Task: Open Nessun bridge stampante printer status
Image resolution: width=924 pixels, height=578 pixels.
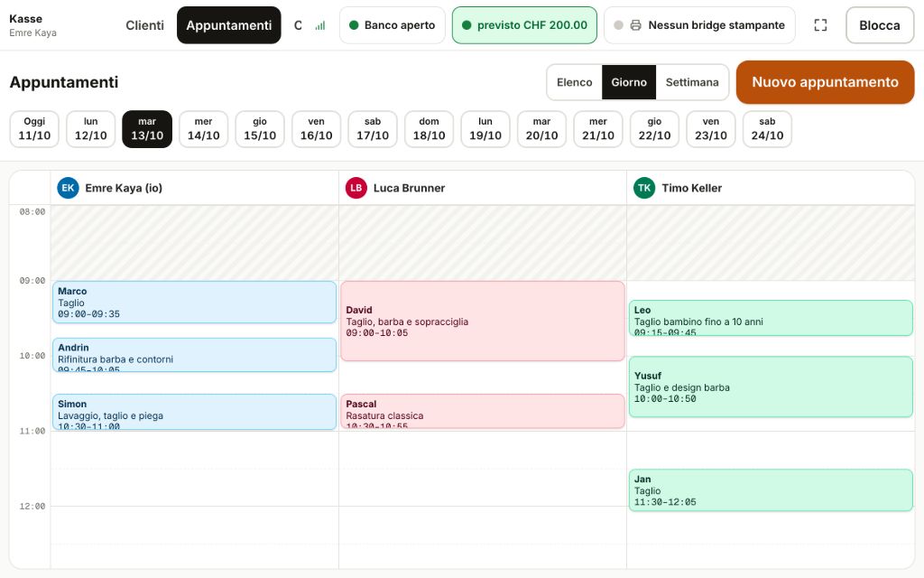Action: tap(699, 25)
